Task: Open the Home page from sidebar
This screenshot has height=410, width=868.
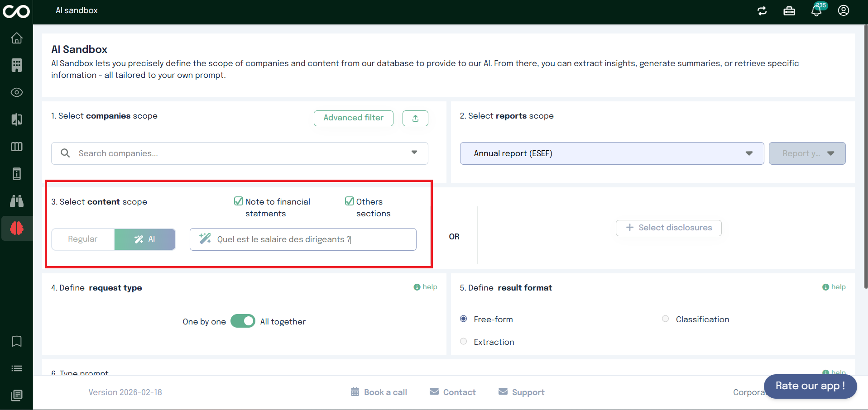Action: (16, 38)
